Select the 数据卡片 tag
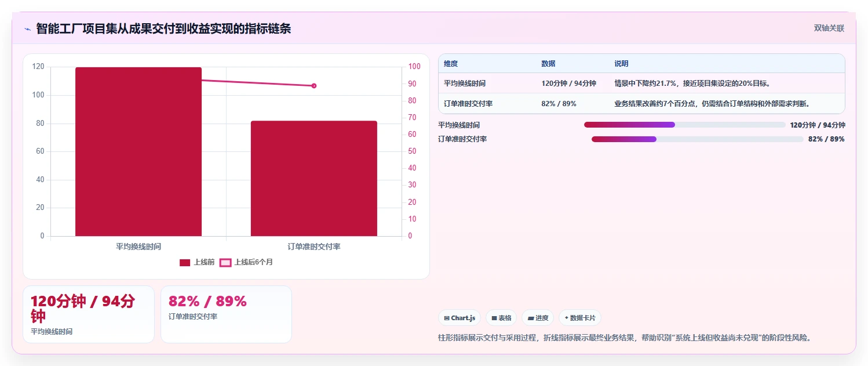The height and width of the screenshot is (366, 868). tap(580, 318)
